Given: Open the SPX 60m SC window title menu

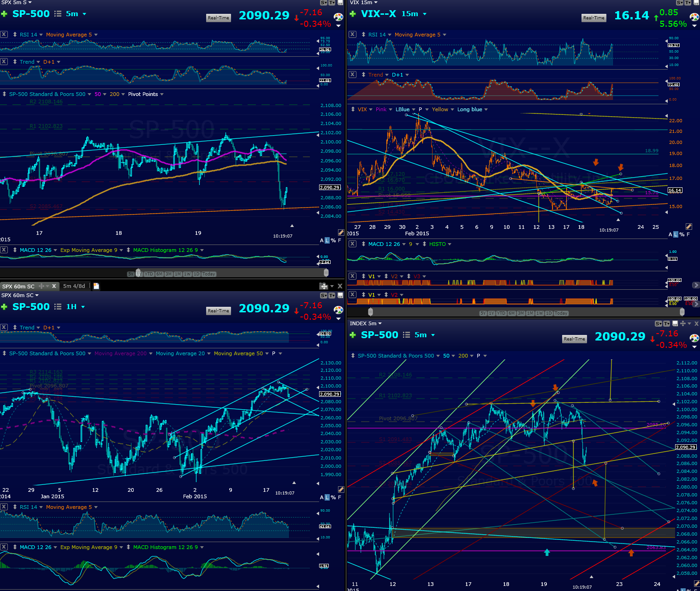Looking at the screenshot, I should [20, 295].
